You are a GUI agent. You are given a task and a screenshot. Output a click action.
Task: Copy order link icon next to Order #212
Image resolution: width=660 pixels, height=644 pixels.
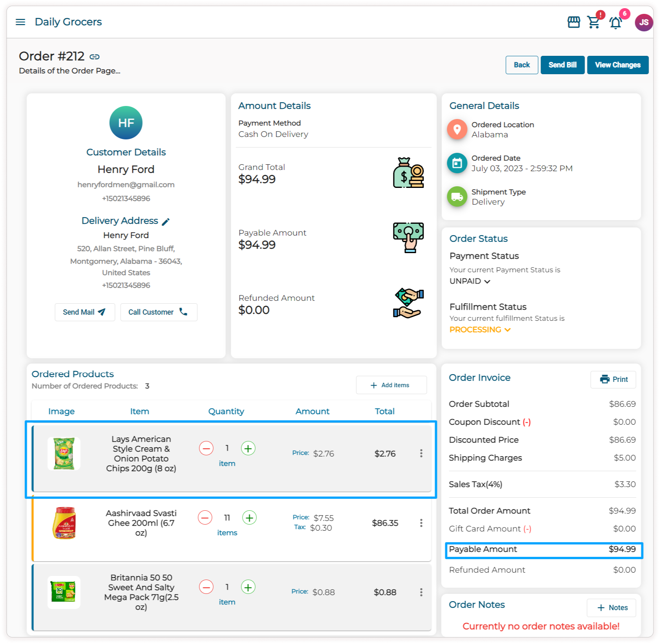[x=95, y=57]
